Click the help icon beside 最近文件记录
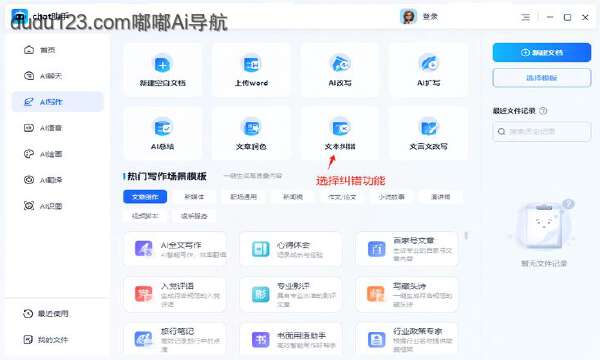The image size is (600, 360). tap(543, 111)
